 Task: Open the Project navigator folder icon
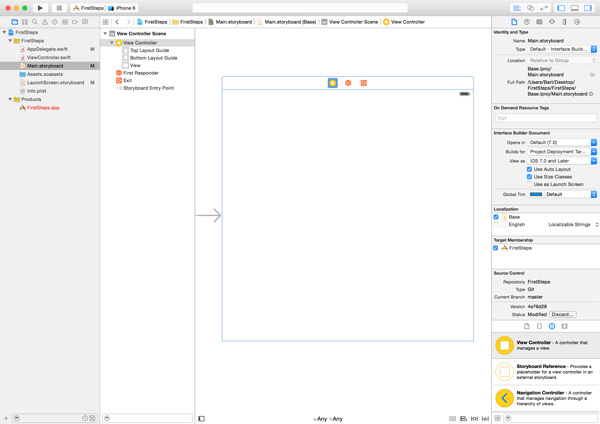pyautogui.click(x=15, y=22)
